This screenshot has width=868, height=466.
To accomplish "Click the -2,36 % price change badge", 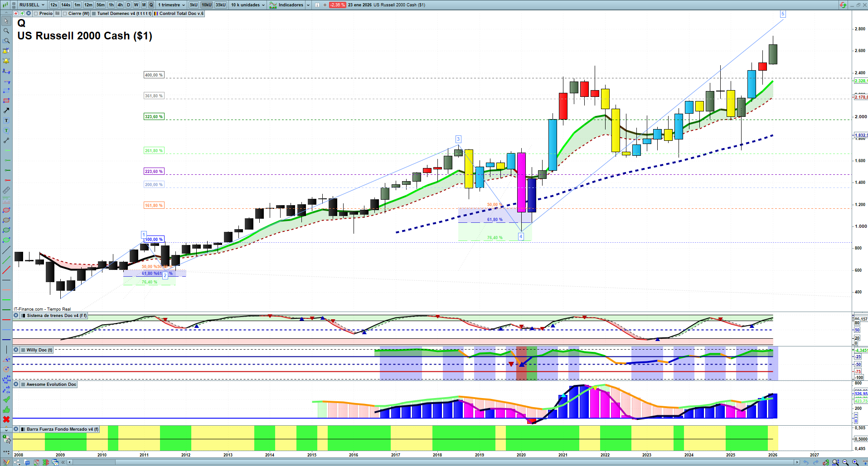I will pos(337,5).
